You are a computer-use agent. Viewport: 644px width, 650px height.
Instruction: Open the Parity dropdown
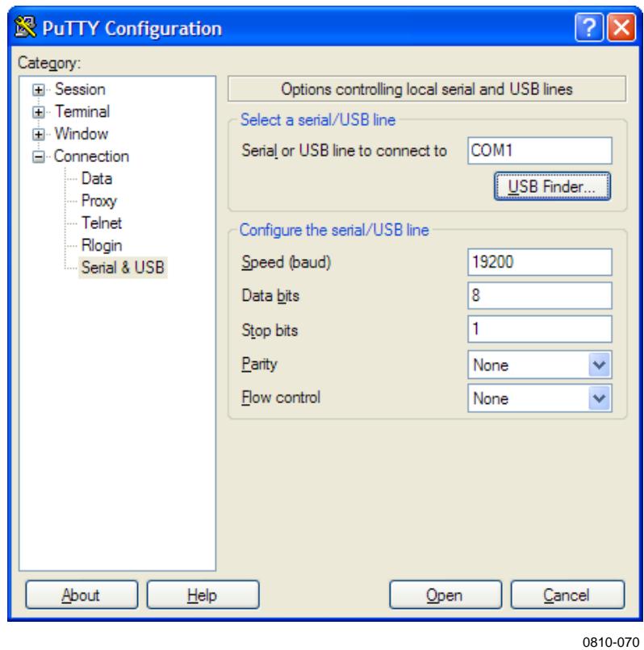[x=539, y=365]
